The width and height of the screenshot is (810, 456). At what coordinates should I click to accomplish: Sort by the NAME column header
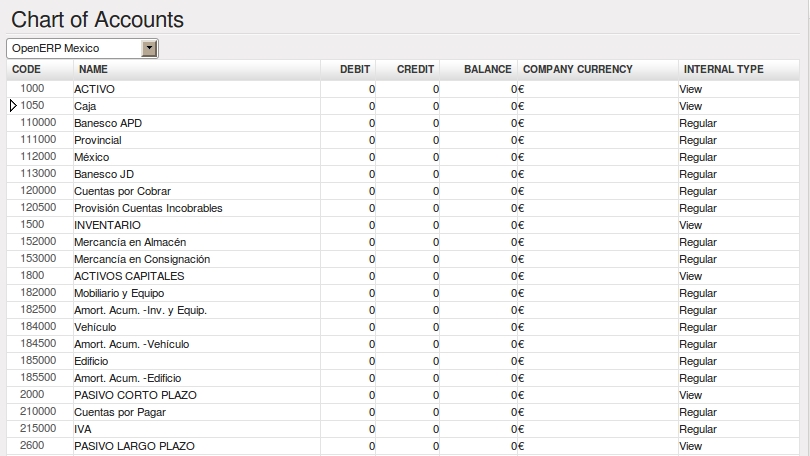point(93,69)
